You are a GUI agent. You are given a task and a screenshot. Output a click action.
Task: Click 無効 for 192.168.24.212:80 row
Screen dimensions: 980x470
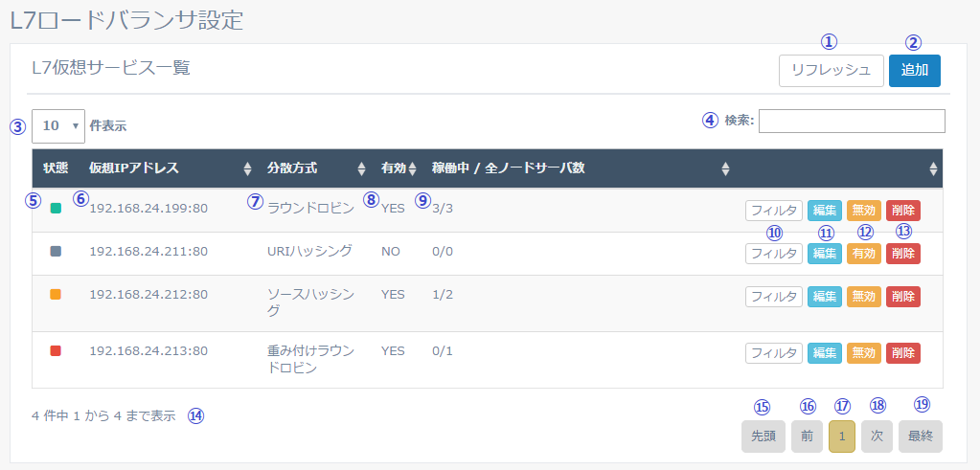pyautogui.click(x=864, y=297)
